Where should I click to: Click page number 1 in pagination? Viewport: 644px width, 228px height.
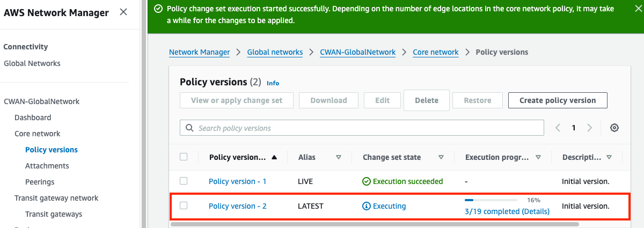tap(574, 128)
